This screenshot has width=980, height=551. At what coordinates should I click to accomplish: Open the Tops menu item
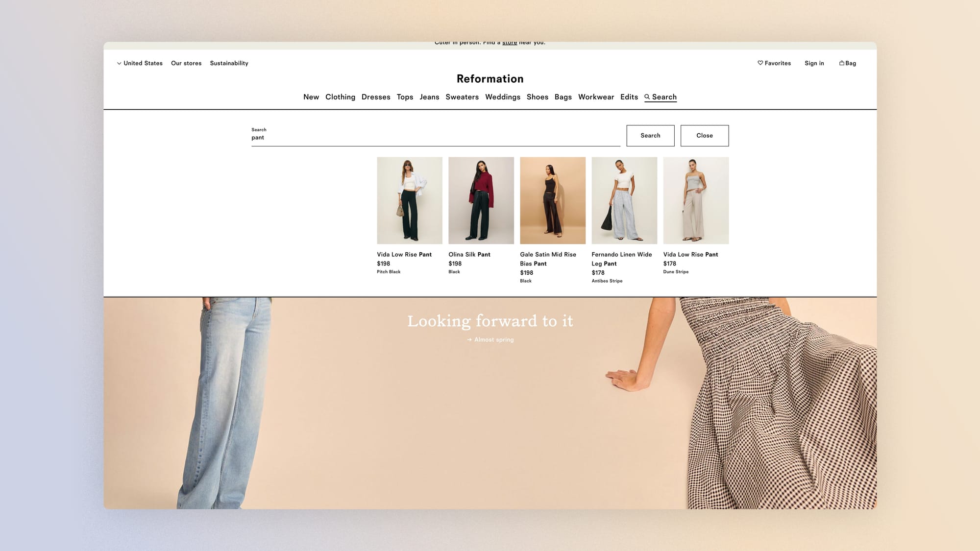click(x=405, y=97)
